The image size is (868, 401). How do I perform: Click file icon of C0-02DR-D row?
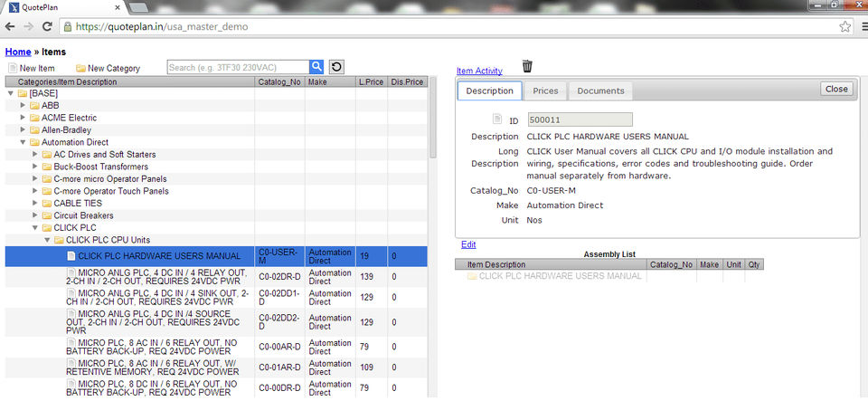point(71,272)
